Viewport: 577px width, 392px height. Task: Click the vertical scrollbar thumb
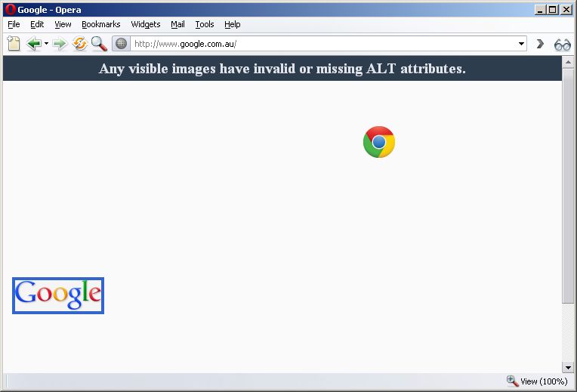(x=568, y=186)
